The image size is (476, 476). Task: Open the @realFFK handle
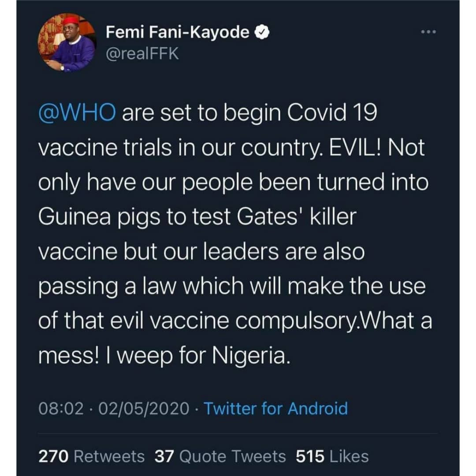click(142, 55)
